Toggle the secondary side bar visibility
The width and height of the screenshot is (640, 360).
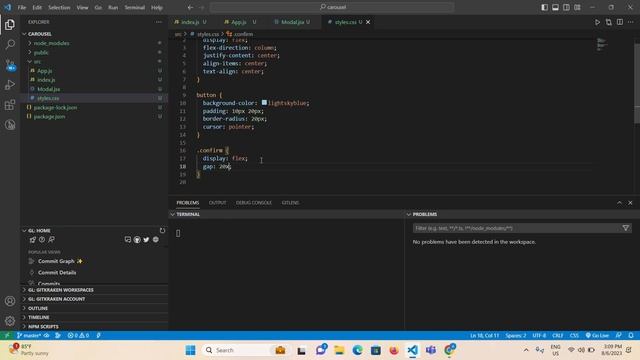click(567, 7)
